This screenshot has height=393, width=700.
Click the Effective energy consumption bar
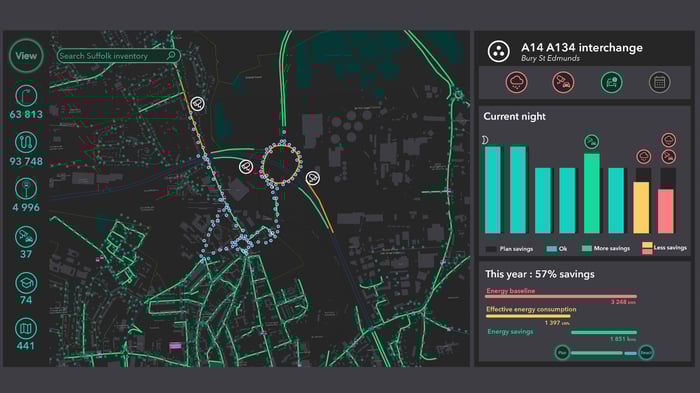528,316
